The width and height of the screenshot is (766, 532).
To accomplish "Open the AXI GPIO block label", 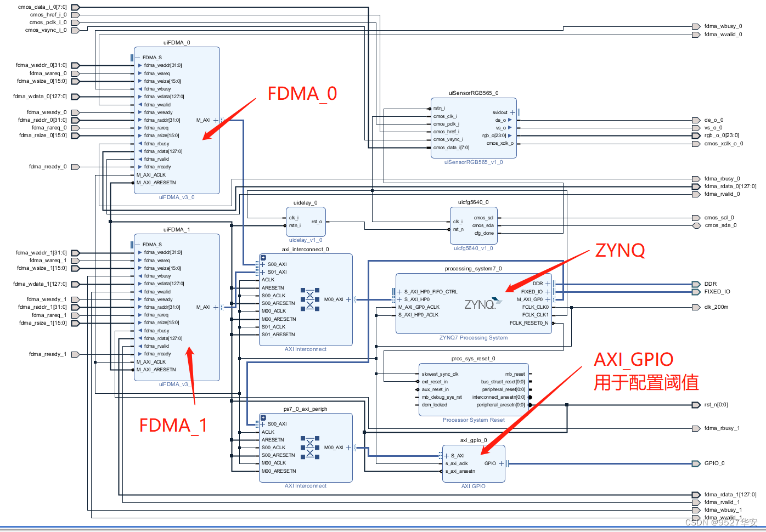I will pyautogui.click(x=473, y=486).
